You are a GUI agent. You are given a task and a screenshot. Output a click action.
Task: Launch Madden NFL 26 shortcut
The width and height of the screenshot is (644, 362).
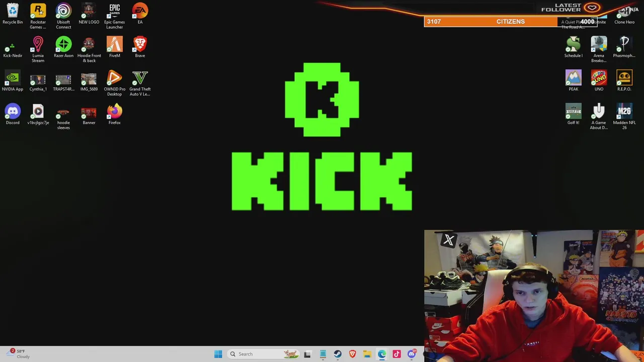pyautogui.click(x=624, y=117)
